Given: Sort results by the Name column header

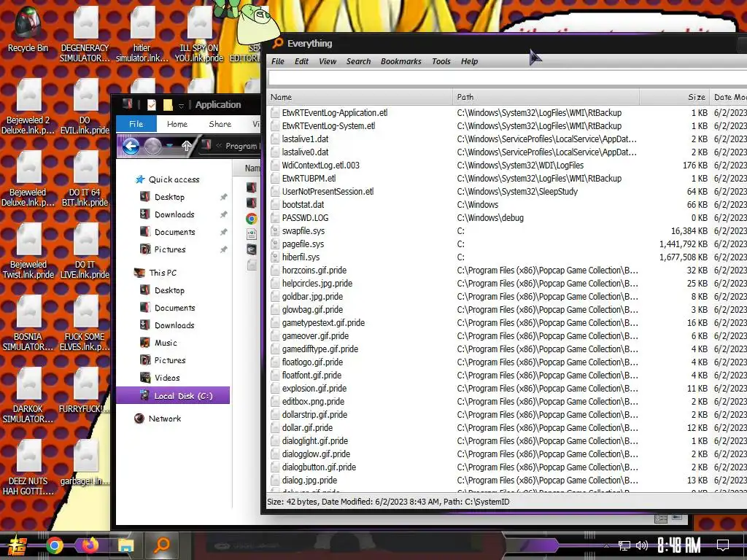Looking at the screenshot, I should pyautogui.click(x=359, y=97).
